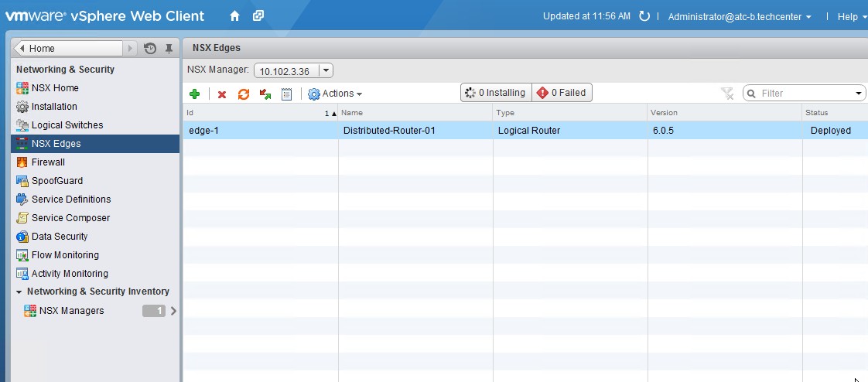Viewport: 868px width, 382px height.
Task: Click inside the Filter search field
Action: coord(805,94)
